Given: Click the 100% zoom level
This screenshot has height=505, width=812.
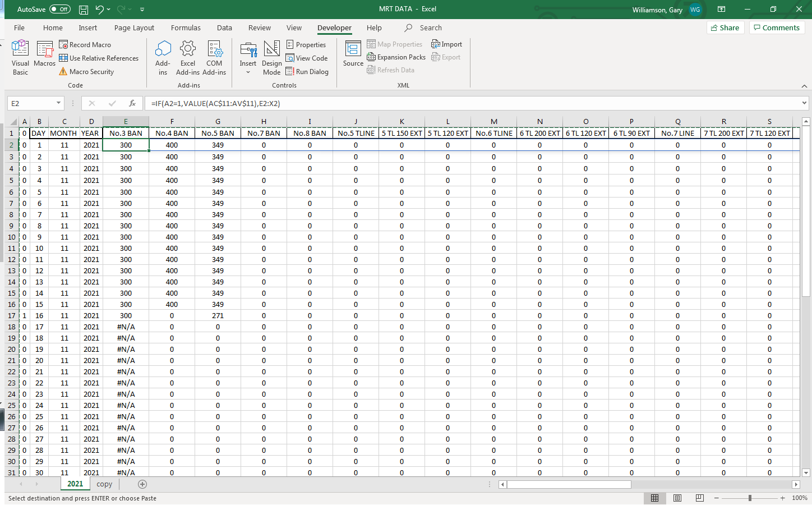Looking at the screenshot, I should [x=800, y=498].
